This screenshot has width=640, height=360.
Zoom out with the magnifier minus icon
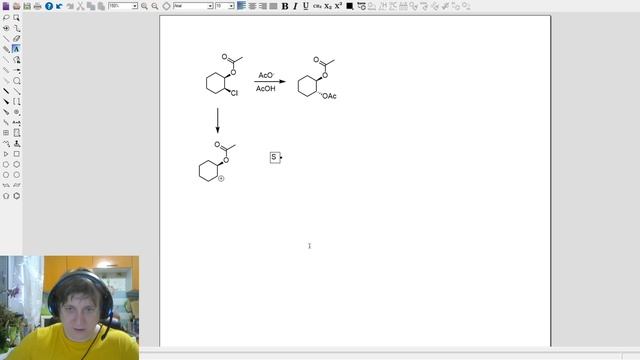point(155,6)
